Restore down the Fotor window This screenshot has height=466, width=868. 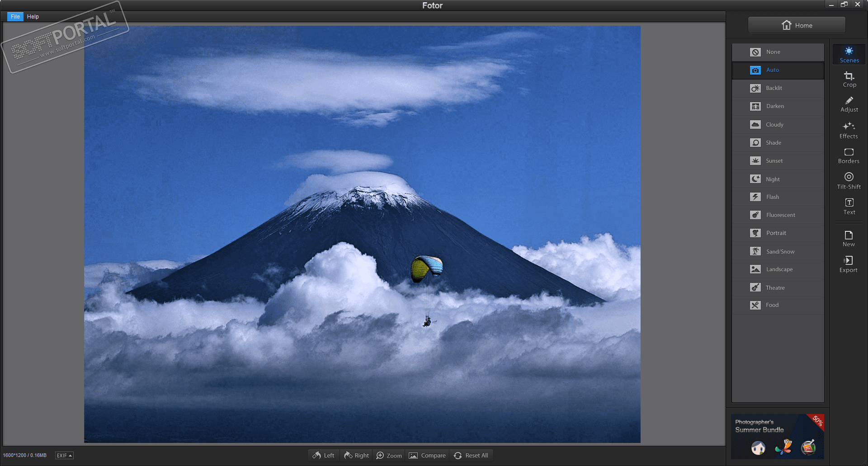click(x=844, y=5)
